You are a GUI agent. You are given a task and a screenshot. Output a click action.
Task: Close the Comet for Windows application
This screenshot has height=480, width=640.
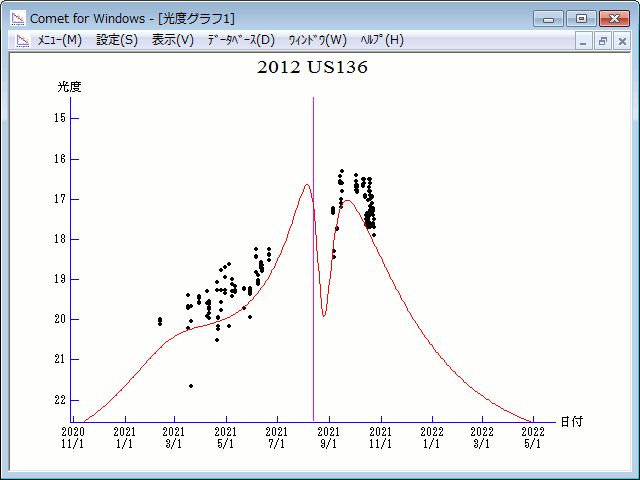click(614, 18)
